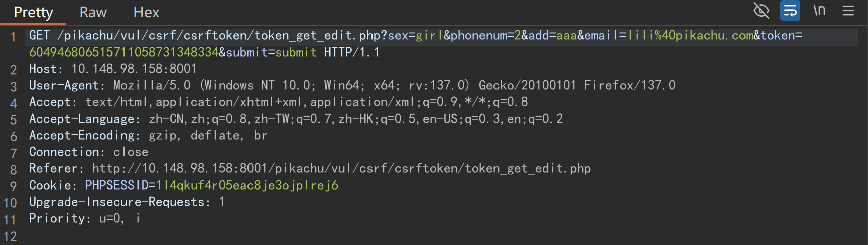Screen dimensions: 868x245
Task: Click the Accept-Language header line
Action: tap(296, 119)
